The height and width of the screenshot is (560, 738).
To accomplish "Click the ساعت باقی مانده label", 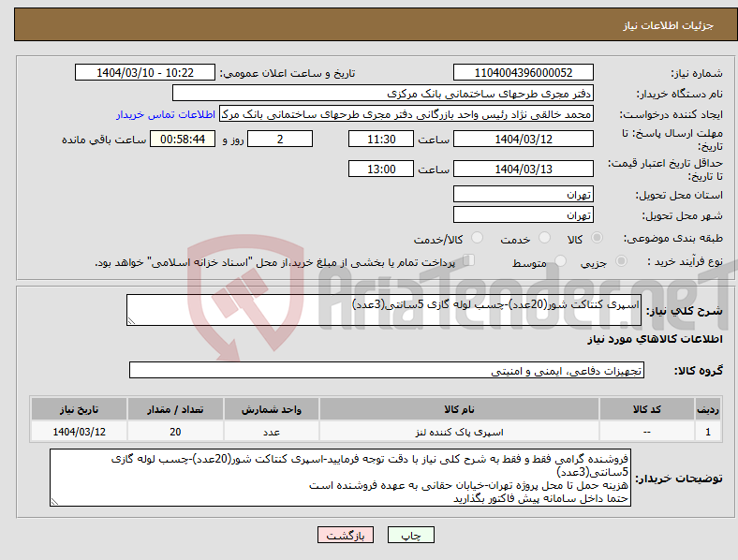I will point(104,140).
